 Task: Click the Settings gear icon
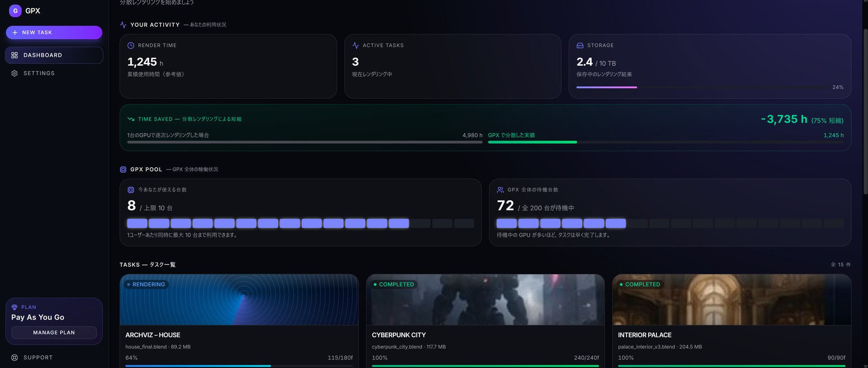point(14,73)
